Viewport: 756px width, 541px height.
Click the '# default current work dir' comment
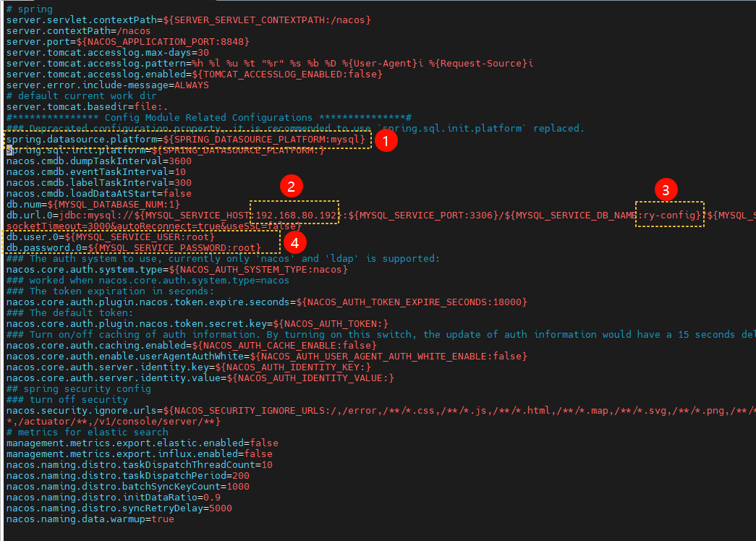tap(82, 96)
